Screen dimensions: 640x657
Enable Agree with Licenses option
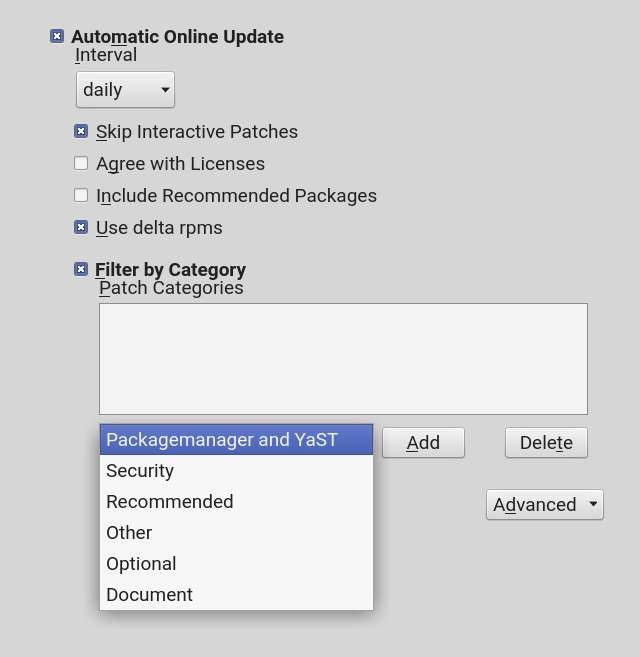point(81,163)
